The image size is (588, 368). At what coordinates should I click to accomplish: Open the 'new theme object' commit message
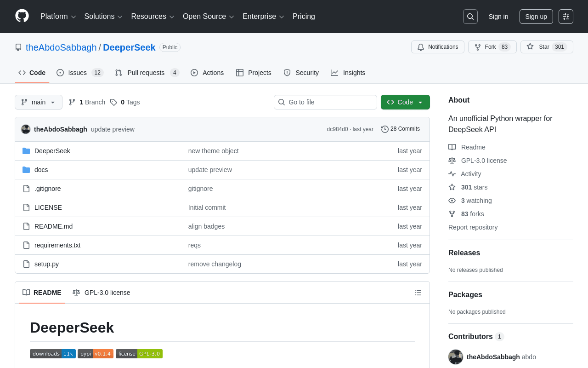point(214,151)
